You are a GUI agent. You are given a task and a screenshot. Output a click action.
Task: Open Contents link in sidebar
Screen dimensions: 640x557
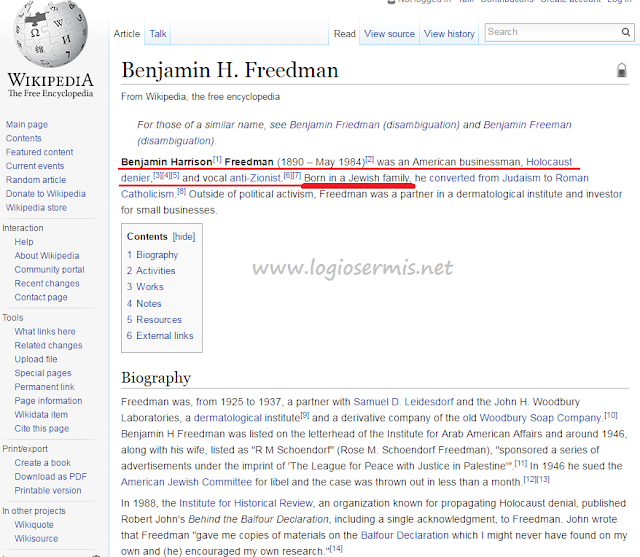(23, 138)
